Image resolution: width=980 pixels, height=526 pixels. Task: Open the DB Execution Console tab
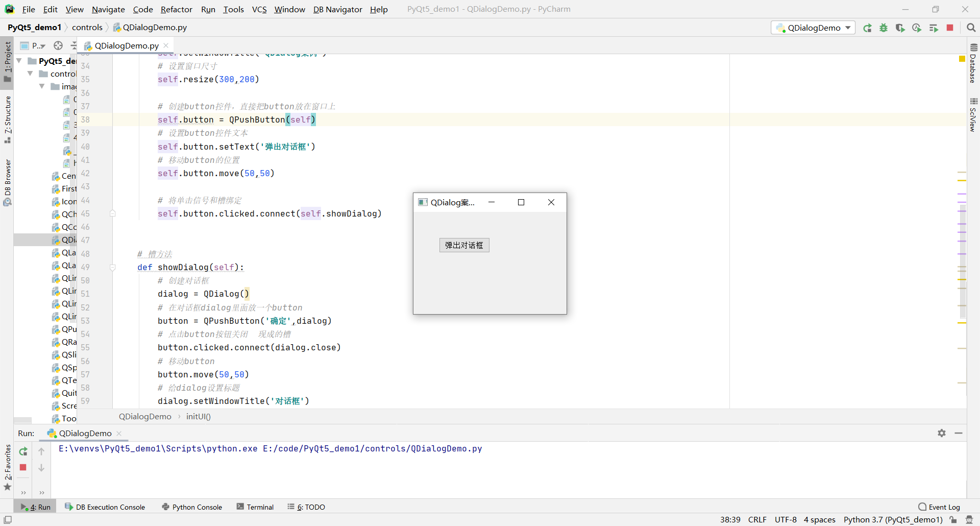tap(105, 507)
